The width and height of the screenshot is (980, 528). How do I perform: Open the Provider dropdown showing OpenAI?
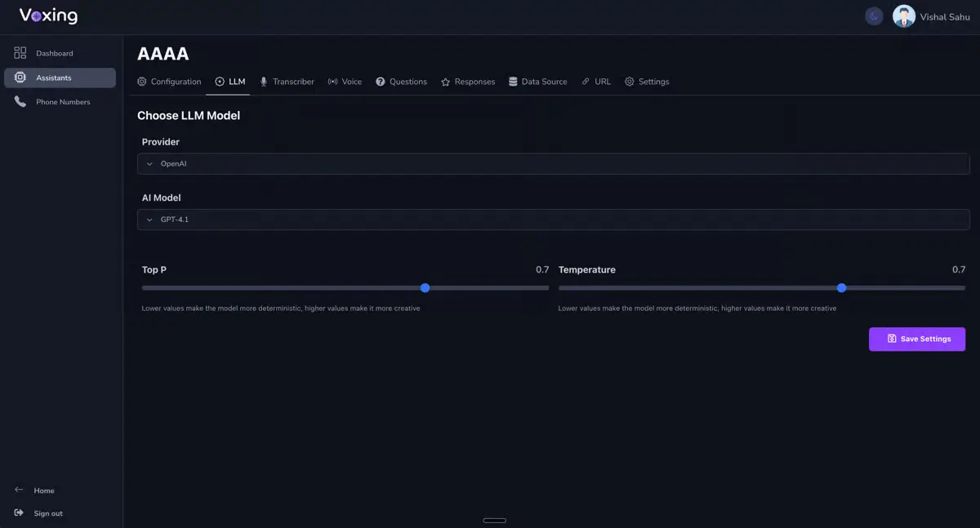553,163
